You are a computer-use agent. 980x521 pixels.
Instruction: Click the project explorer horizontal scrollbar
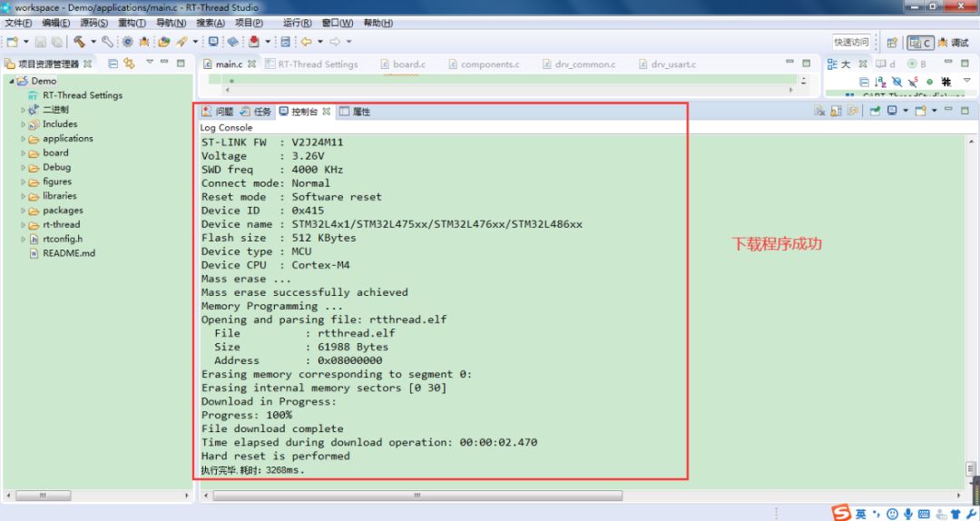[x=97, y=496]
